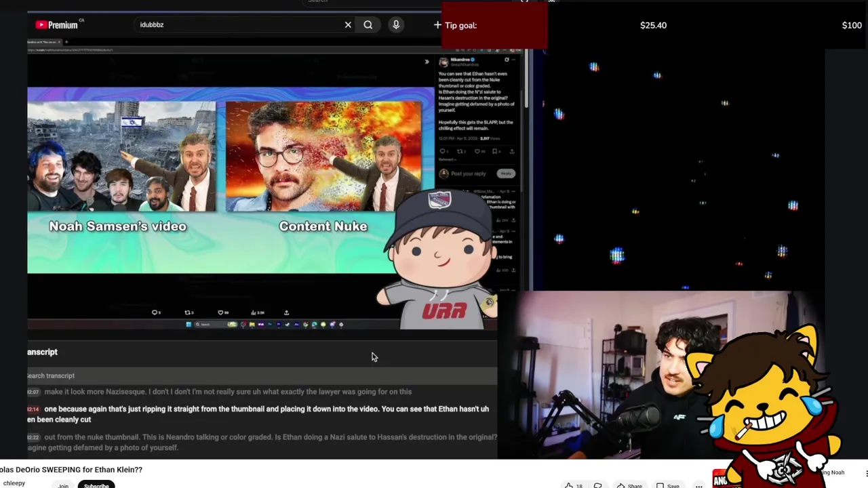The width and height of the screenshot is (868, 488).
Task: Like the Nikandros tweet in side panel
Action: [x=477, y=151]
